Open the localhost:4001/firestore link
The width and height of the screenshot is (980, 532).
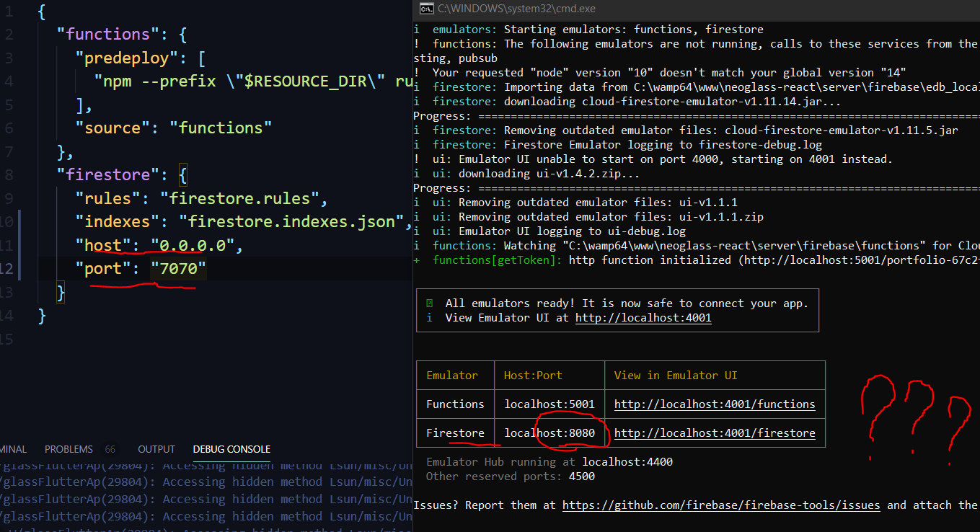(x=714, y=433)
